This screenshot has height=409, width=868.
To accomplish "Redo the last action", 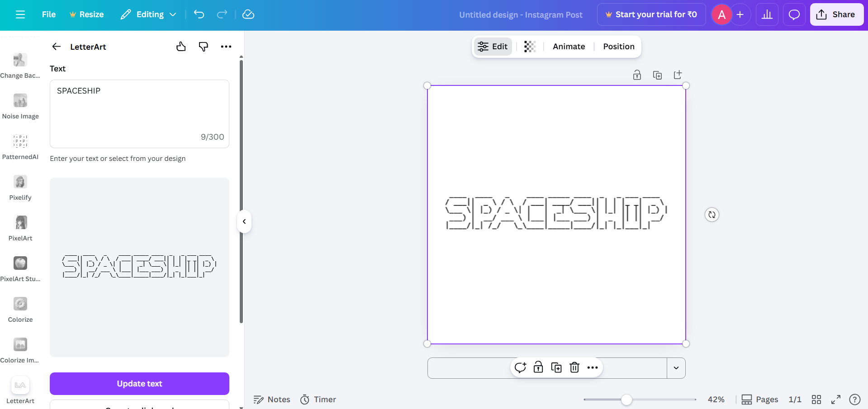I will click(x=222, y=14).
